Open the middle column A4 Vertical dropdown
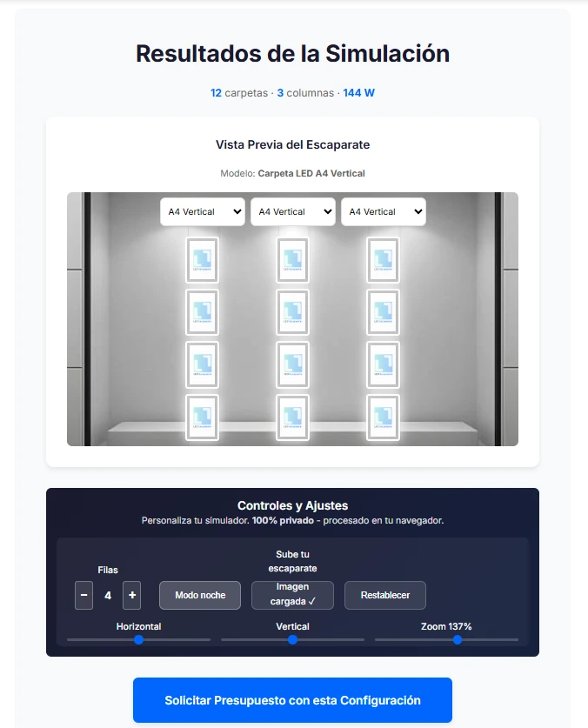Screen dimensions: 588x728 pyautogui.click(x=293, y=211)
